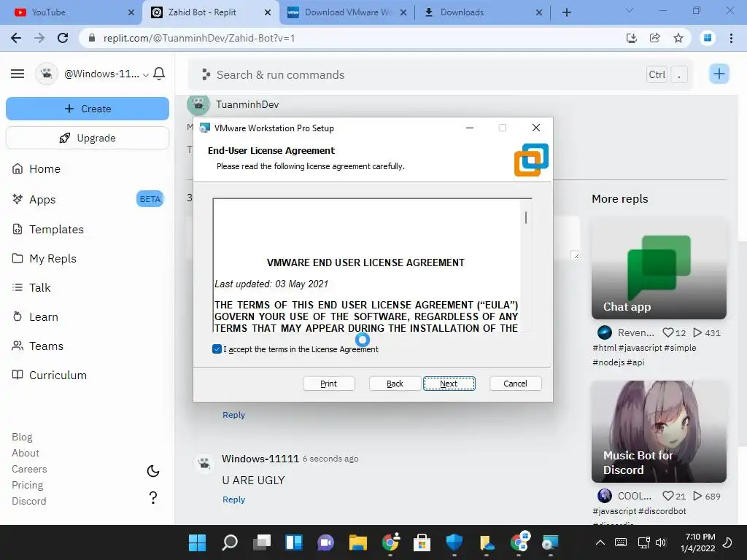Open the browser profile icon
The width and height of the screenshot is (747, 560).
click(708, 38)
